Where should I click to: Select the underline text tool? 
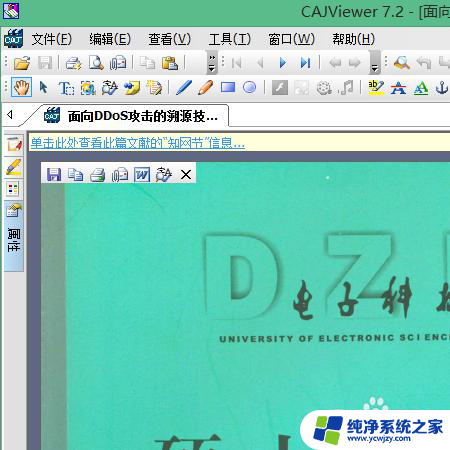point(421,88)
